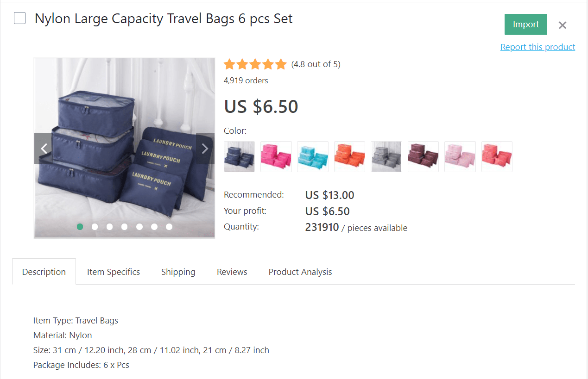Open the Shipping tab
This screenshot has width=588, height=379.
[178, 272]
